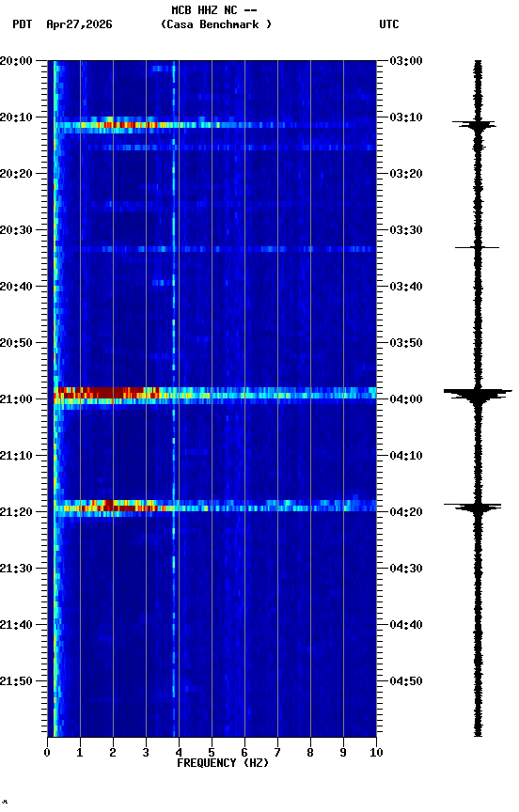
Task: Click the 9 Hz frequency axis label
Action: [x=343, y=753]
